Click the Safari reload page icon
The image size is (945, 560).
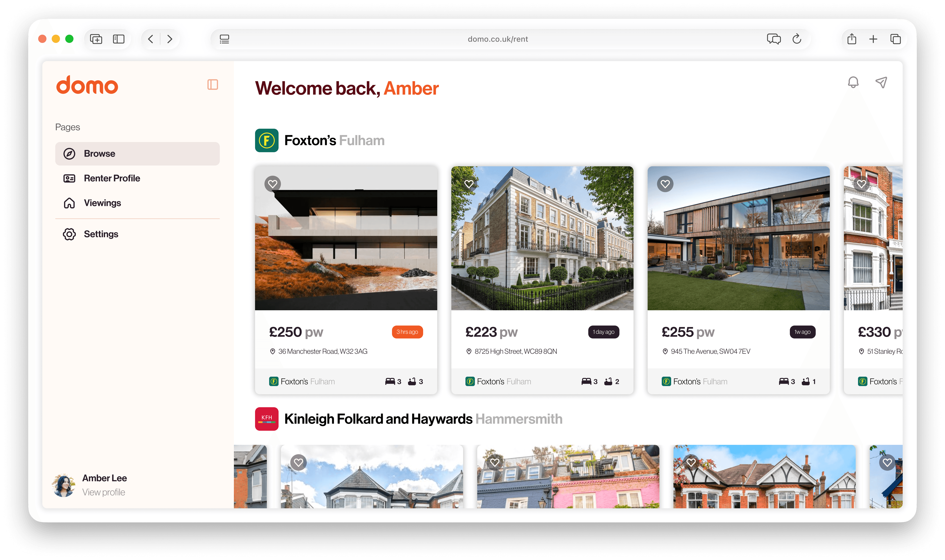[x=797, y=39]
